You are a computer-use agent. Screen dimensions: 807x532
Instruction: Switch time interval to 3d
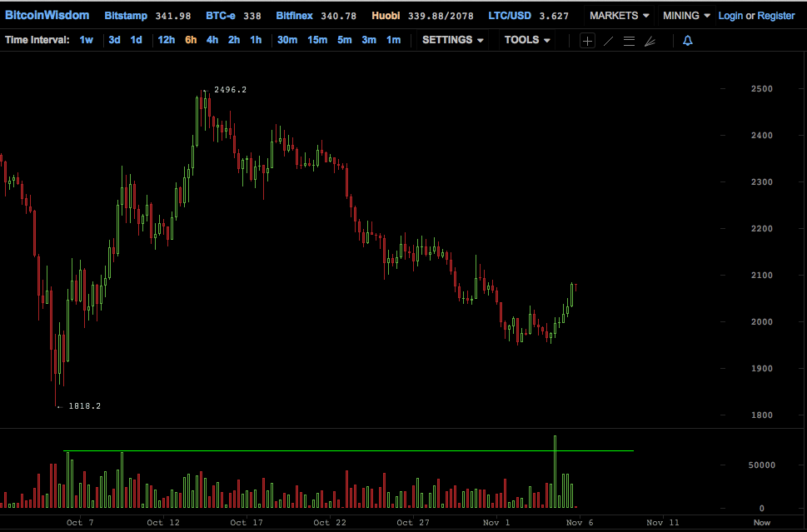114,40
